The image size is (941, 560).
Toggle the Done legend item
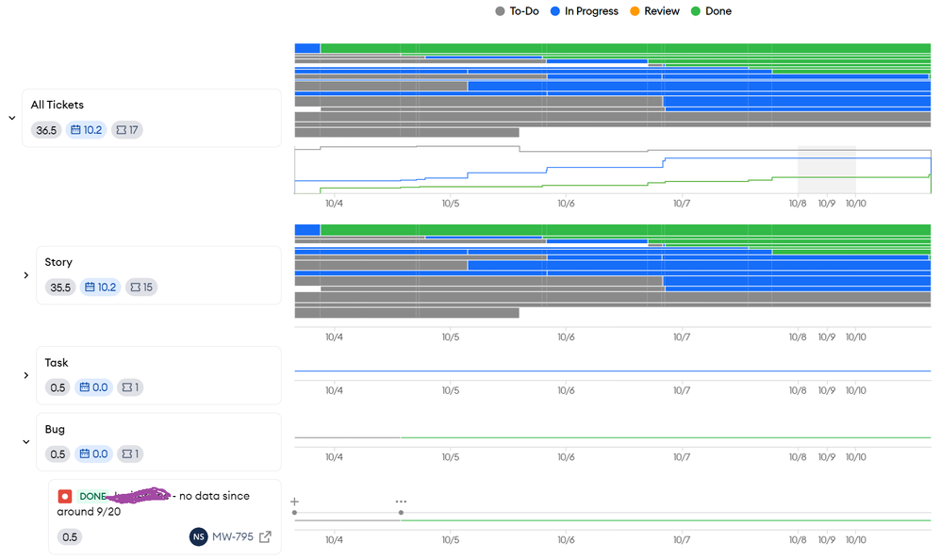711,10
